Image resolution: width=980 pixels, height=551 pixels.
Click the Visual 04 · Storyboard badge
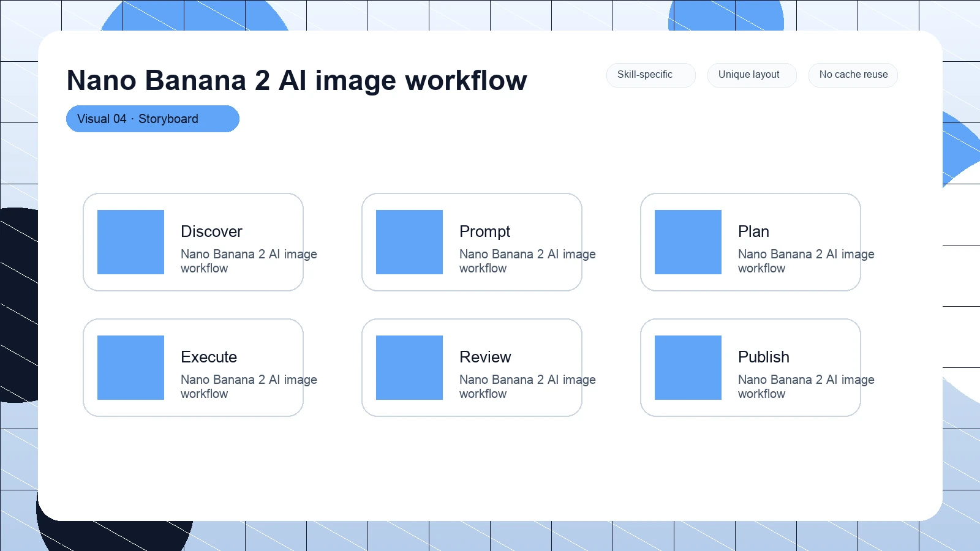tap(153, 119)
